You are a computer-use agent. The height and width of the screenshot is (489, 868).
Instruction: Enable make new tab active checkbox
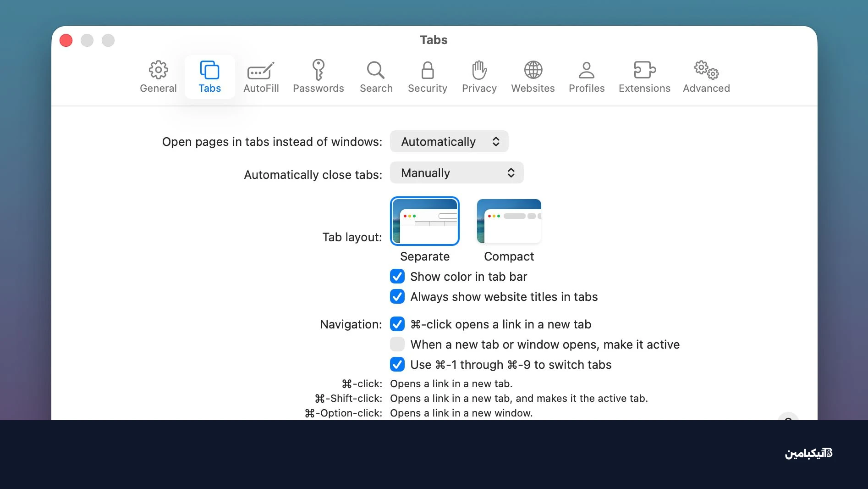[x=397, y=344]
